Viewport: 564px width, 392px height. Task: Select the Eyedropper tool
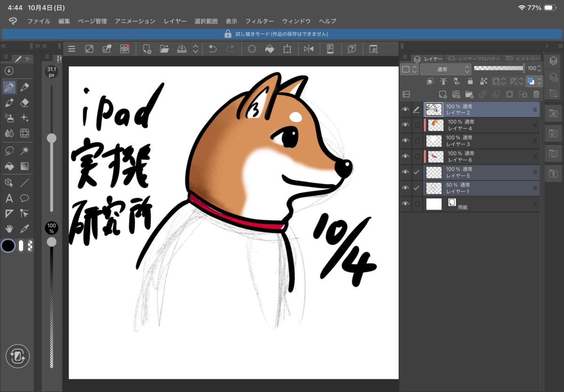25,228
